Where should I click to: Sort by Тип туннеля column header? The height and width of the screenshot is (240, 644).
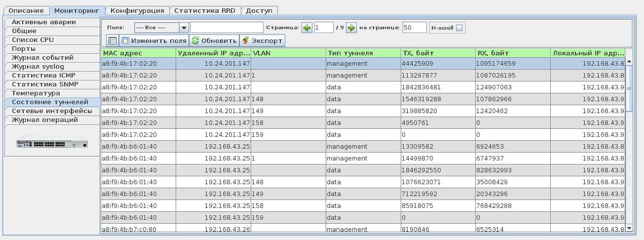pyautogui.click(x=363, y=53)
